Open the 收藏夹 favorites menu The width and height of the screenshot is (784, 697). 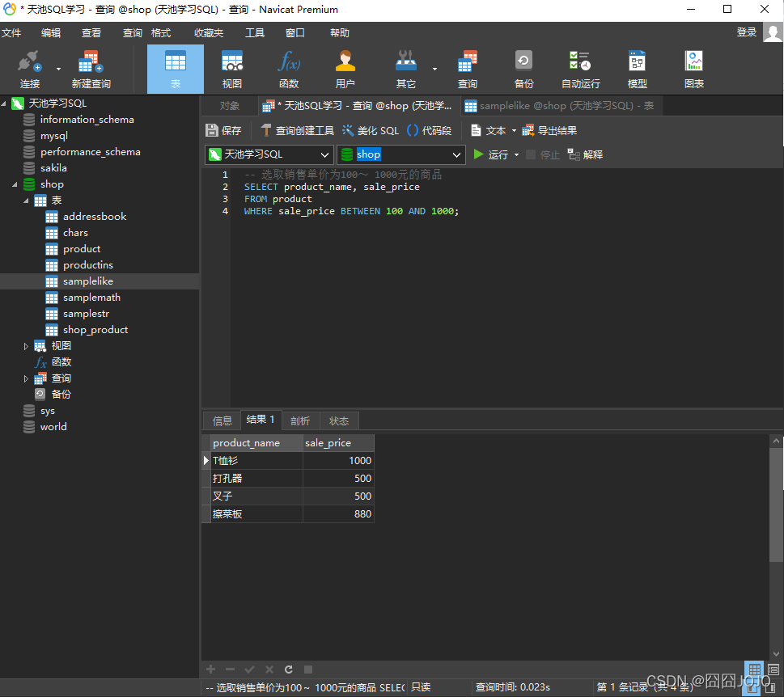click(x=209, y=33)
